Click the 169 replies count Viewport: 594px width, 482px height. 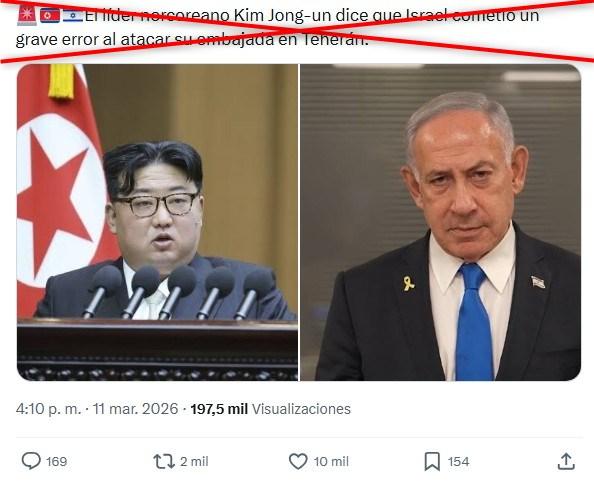(x=56, y=462)
